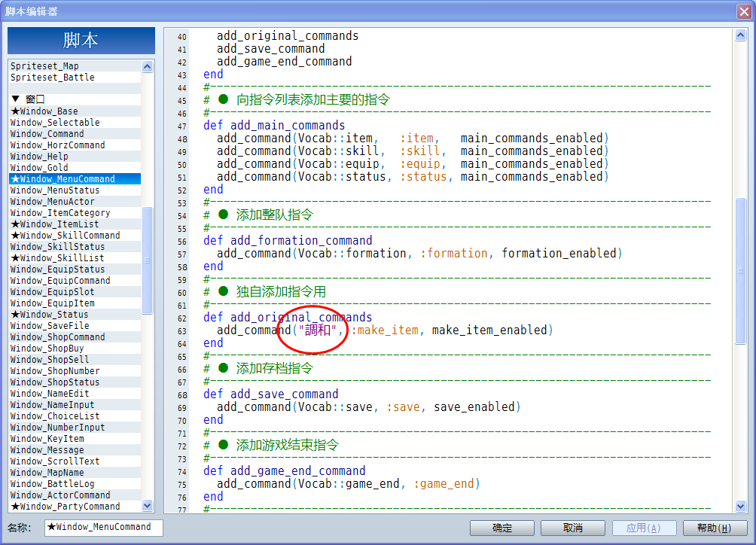Place cursor on def add_main_commands line
Screen dimensions: 756x545
(274, 125)
